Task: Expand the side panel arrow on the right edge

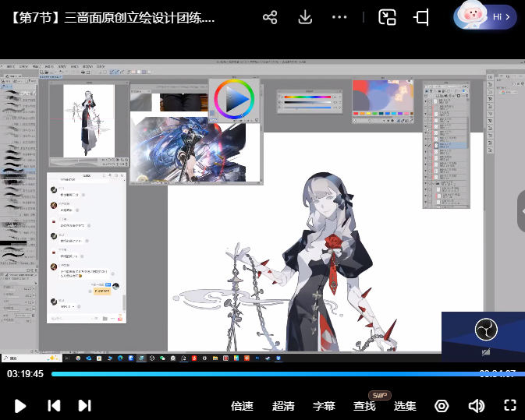Action: 521,212
